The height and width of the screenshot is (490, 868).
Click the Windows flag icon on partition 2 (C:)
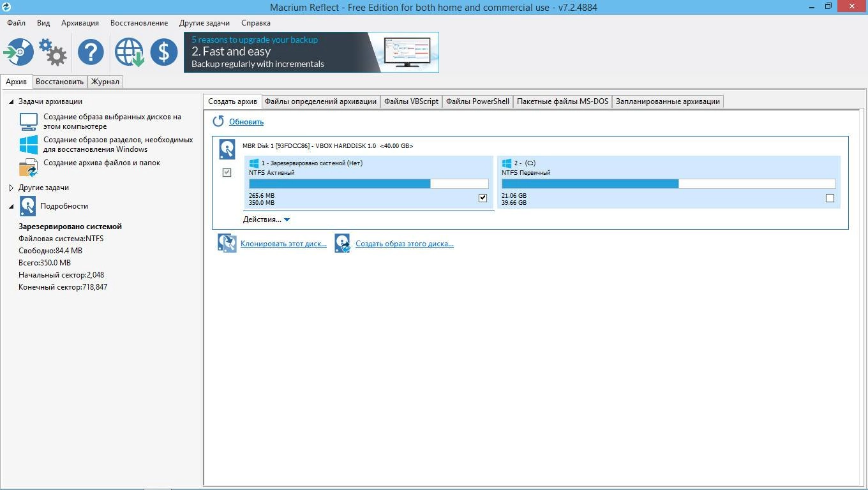tap(507, 163)
